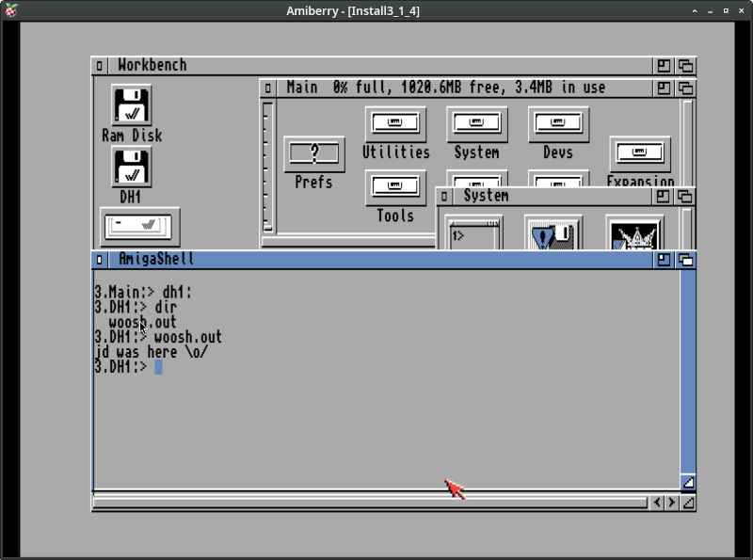Click depth gadget of Main window
Screen dimensions: 753x560
pos(685,88)
